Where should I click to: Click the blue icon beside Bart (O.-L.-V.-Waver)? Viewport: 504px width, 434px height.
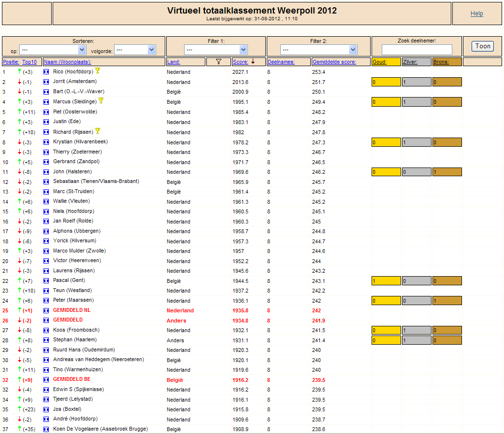pos(46,92)
